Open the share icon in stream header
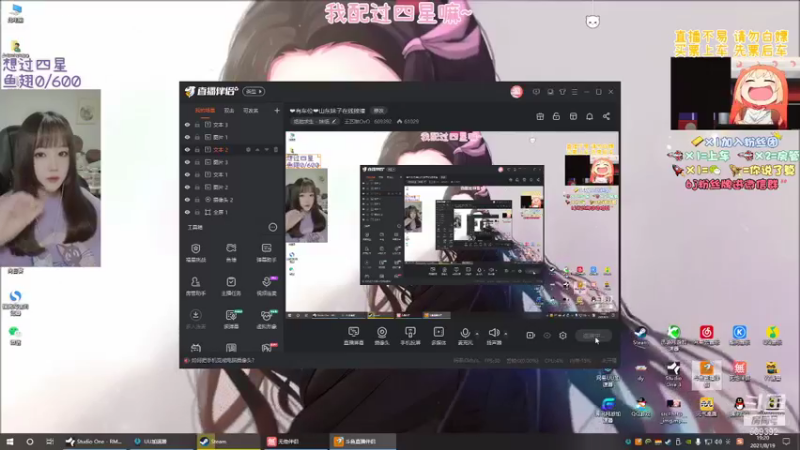The width and height of the screenshot is (800, 450). click(607, 116)
